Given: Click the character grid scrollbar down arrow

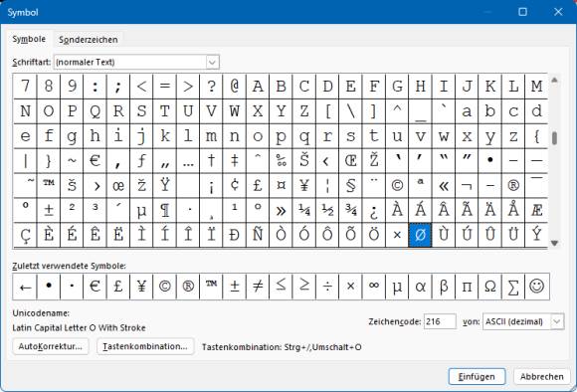Looking at the screenshot, I should tap(554, 243).
